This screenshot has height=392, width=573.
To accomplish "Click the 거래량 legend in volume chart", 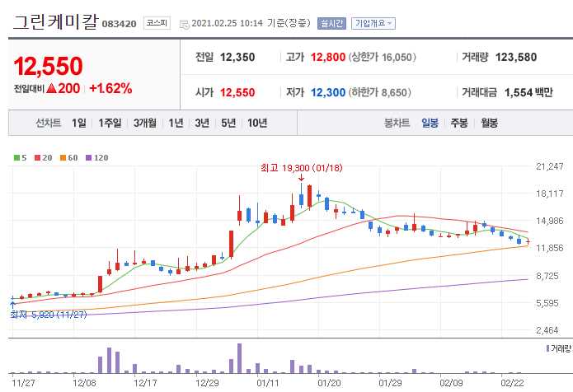I will tap(559, 348).
